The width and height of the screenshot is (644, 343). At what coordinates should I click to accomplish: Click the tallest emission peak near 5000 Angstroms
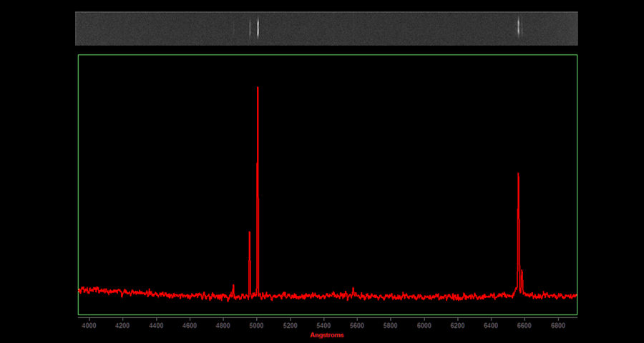(258, 89)
